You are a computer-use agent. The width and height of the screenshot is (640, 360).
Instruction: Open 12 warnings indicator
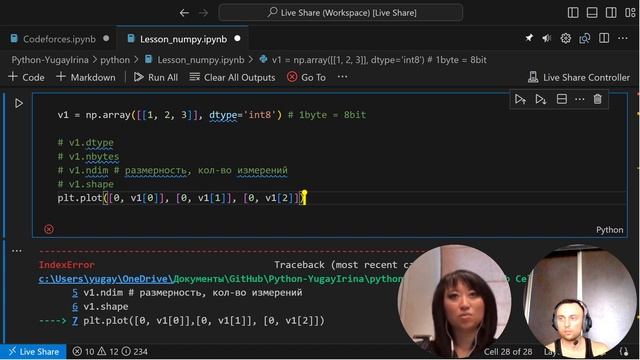click(108, 351)
